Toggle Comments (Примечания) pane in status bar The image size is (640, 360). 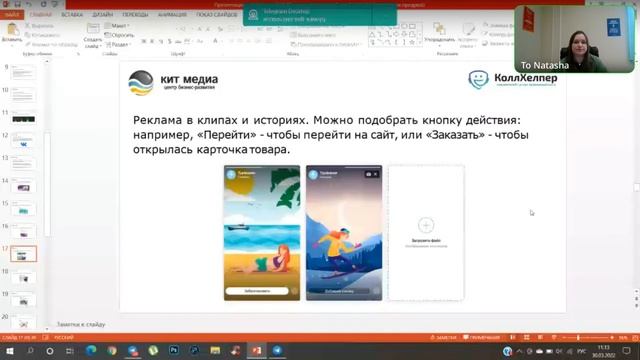coord(482,338)
